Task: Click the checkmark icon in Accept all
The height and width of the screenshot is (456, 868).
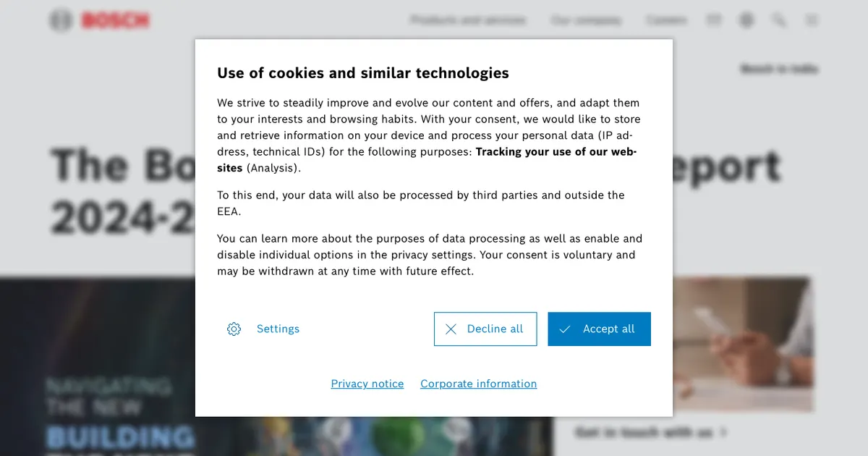Action: [x=566, y=329]
